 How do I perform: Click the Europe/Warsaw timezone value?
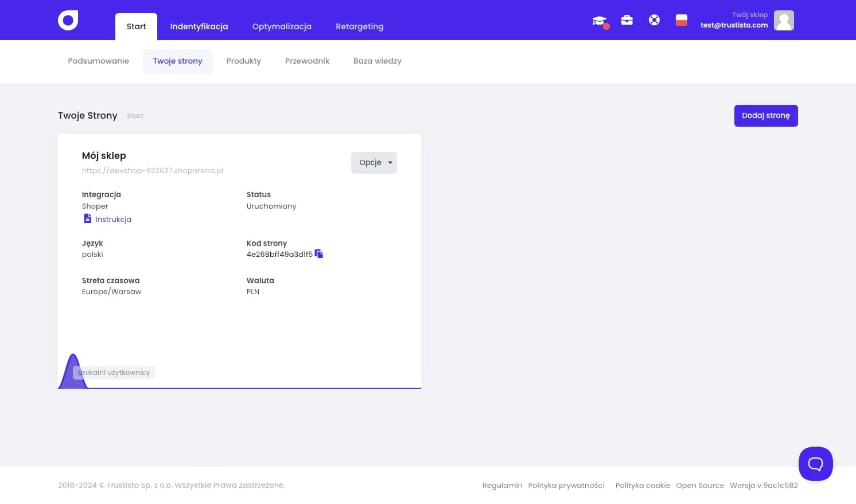click(111, 292)
